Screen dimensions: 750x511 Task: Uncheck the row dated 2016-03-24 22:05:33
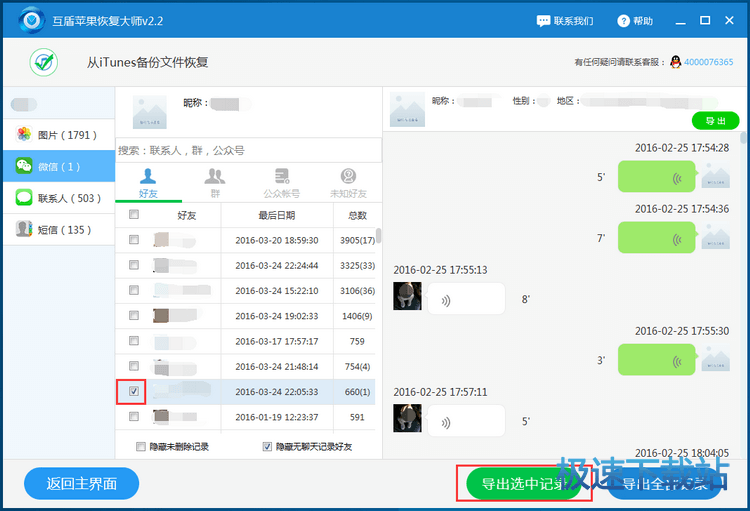(x=134, y=391)
